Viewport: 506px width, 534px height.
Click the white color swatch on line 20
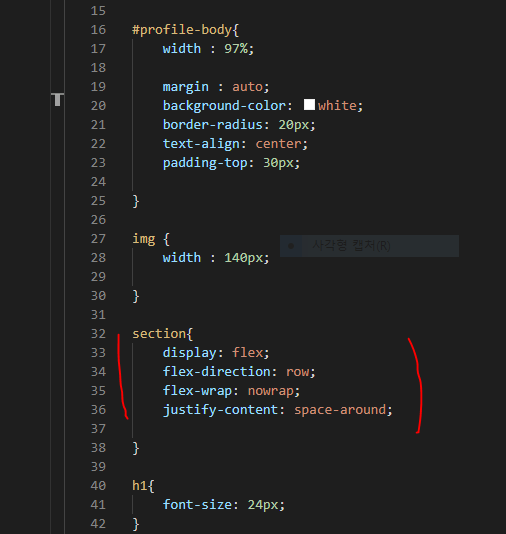(309, 105)
